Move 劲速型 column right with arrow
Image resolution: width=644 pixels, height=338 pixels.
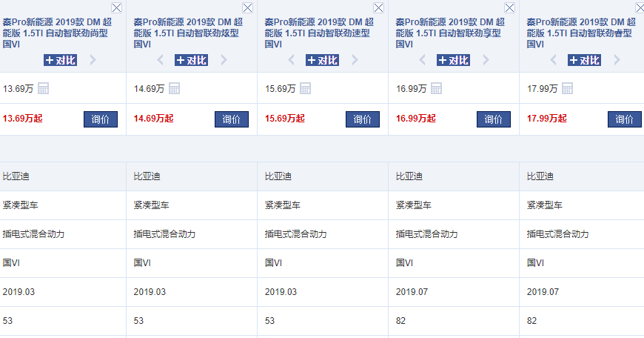coord(355,60)
